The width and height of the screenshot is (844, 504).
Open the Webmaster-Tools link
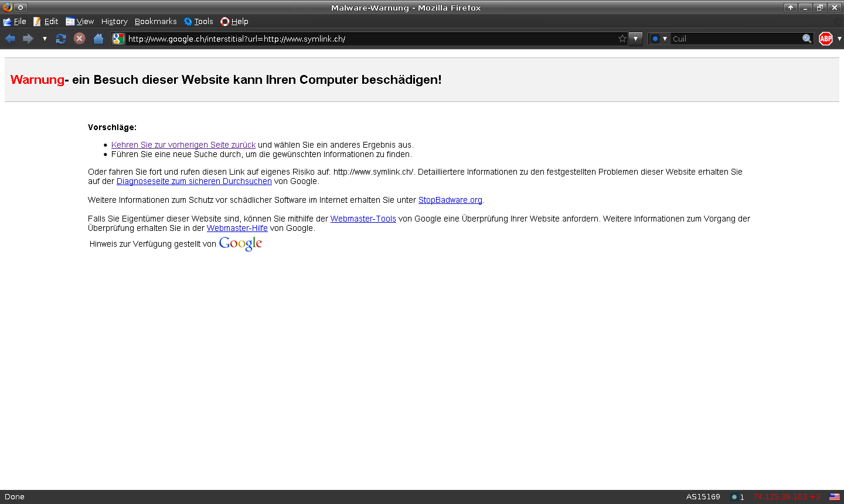pyautogui.click(x=363, y=219)
